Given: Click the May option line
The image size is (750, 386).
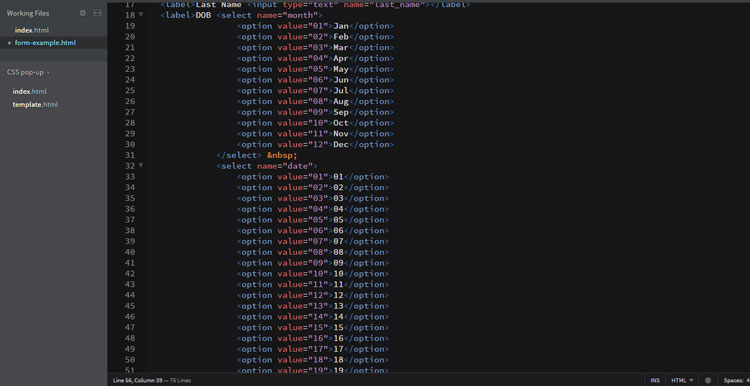Looking at the screenshot, I should click(315, 69).
